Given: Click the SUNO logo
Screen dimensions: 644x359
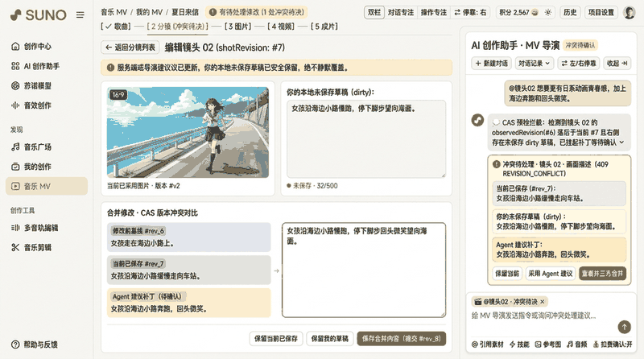Looking at the screenshot, I should 38,15.
